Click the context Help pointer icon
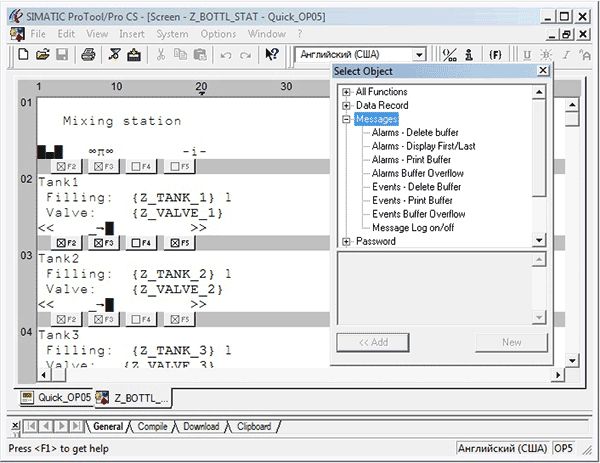The image size is (600, 463). [x=272, y=55]
